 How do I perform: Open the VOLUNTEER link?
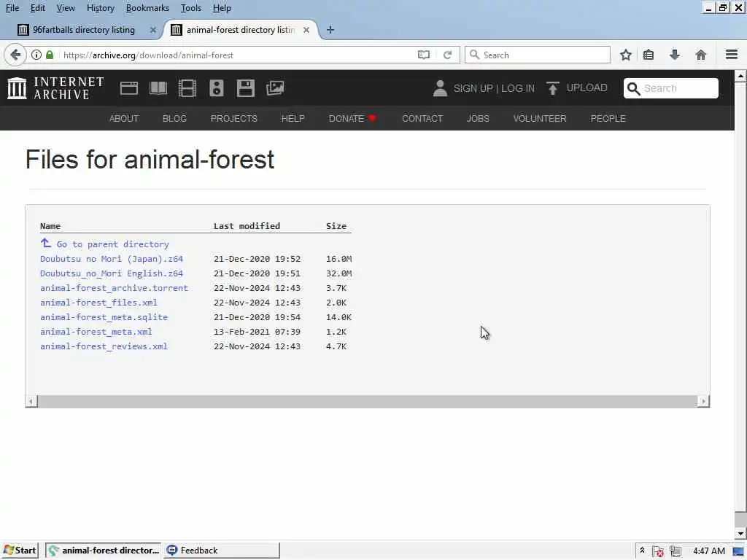coord(540,119)
